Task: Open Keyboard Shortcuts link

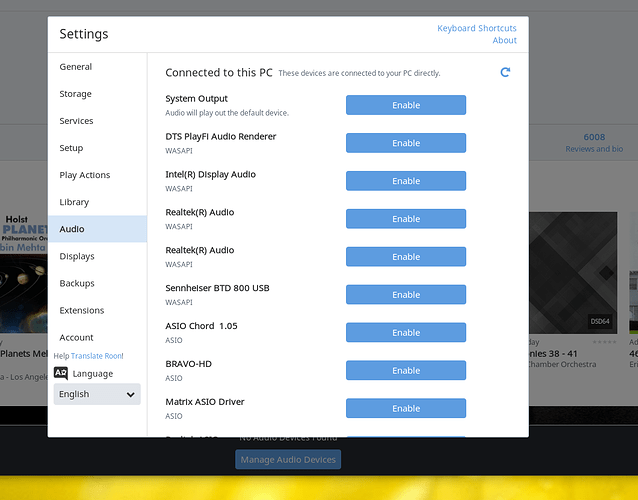Action: [x=476, y=28]
